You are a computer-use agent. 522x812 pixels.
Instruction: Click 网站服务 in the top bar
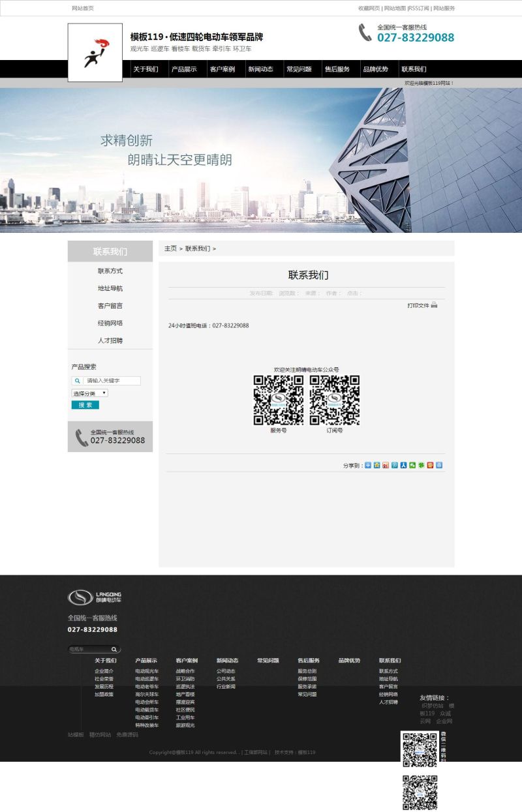(444, 8)
